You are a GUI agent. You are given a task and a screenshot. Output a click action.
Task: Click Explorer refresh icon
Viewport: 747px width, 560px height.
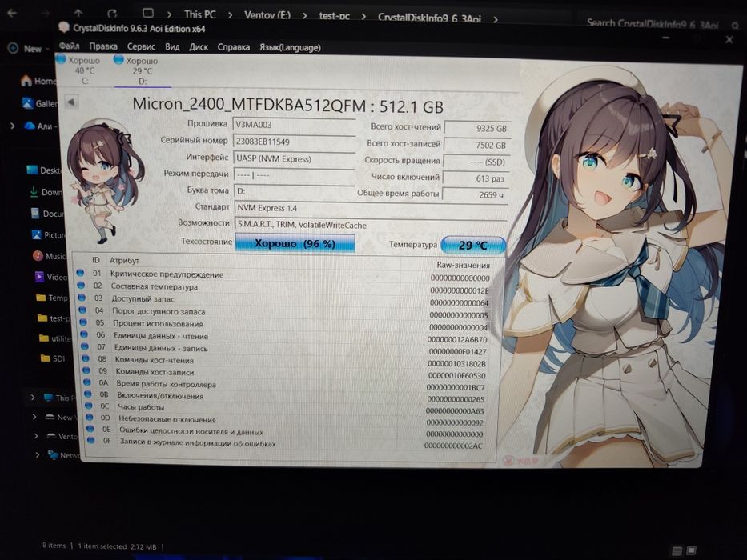112,14
